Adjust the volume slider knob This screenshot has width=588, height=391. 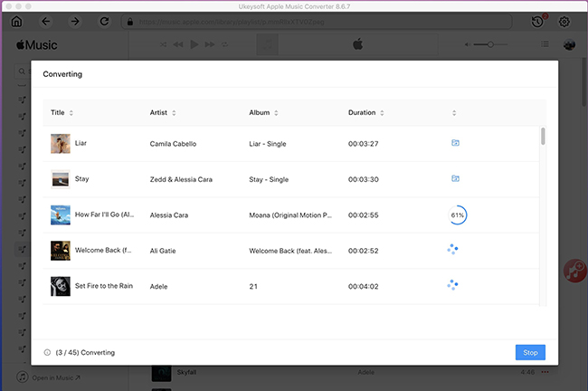[490, 44]
